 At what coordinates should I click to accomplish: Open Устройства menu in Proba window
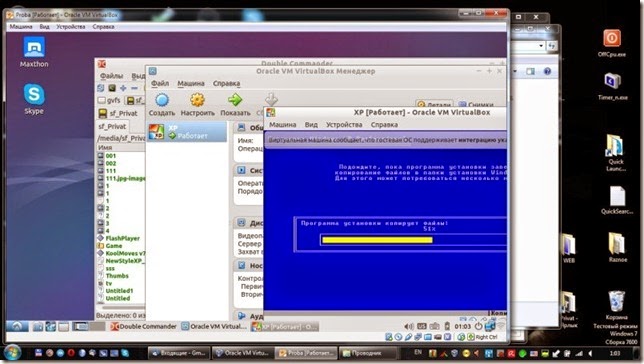pyautogui.click(x=71, y=27)
